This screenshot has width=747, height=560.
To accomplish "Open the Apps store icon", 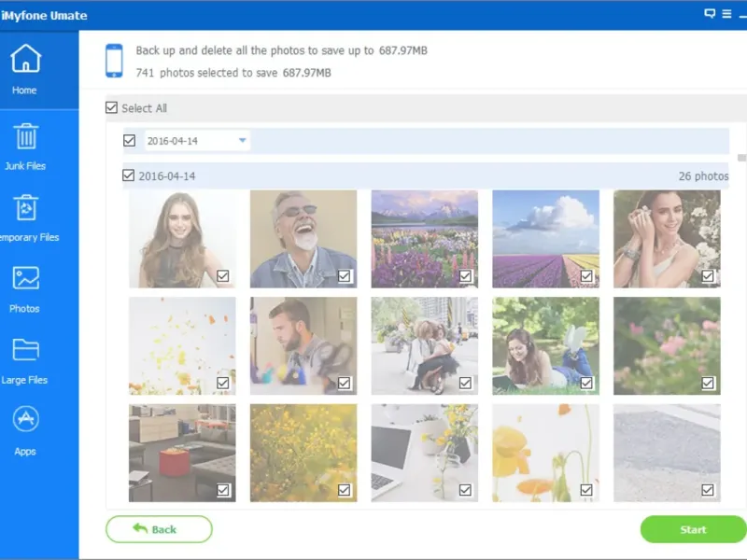I will (26, 419).
